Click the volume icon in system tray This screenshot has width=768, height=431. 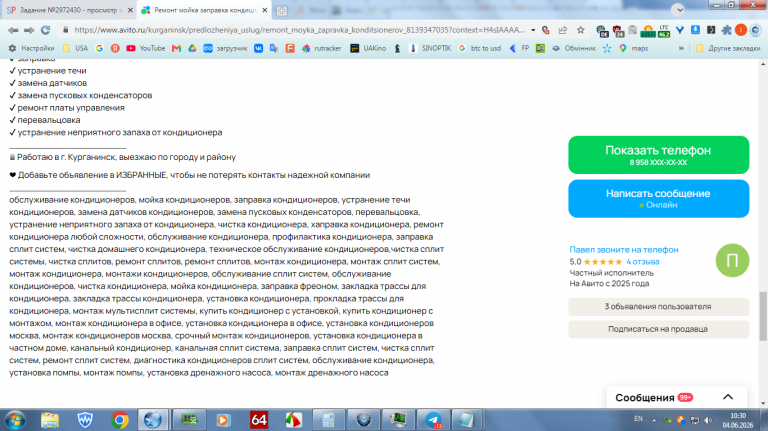(x=708, y=420)
